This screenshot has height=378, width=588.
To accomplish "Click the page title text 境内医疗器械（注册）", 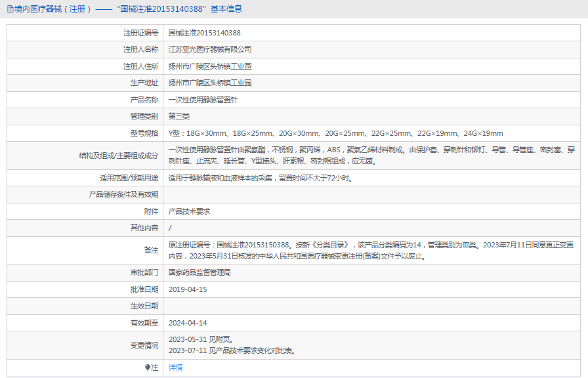I will coord(52,9).
